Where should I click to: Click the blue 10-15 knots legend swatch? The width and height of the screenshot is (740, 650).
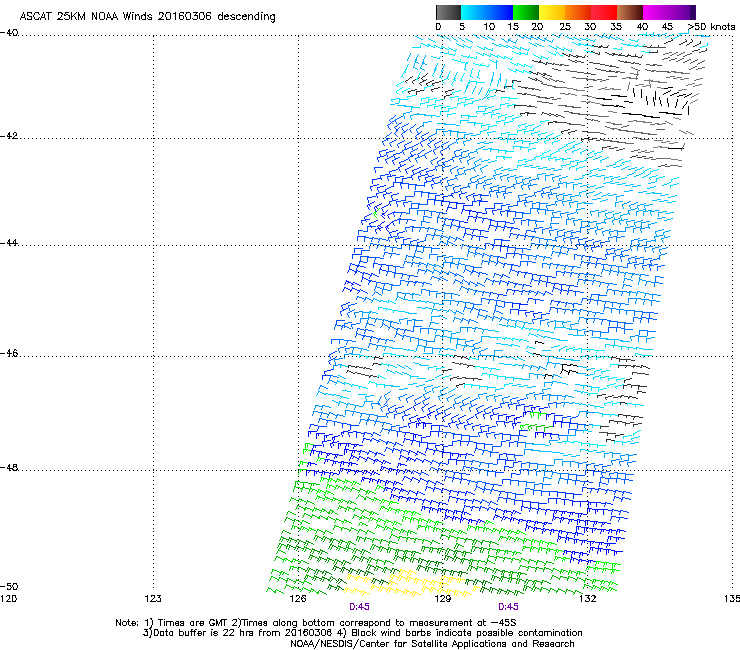500,12
